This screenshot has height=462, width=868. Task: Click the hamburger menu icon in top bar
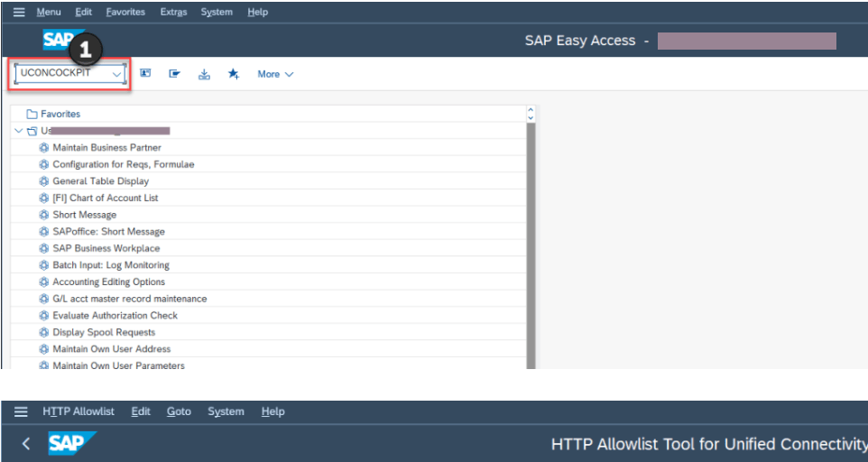[19, 13]
